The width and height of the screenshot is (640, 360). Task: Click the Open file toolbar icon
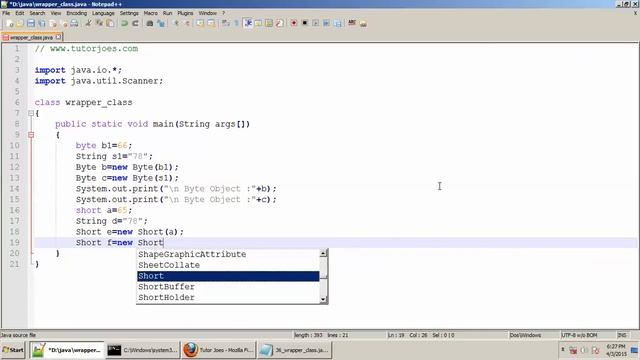pyautogui.click(x=20, y=23)
